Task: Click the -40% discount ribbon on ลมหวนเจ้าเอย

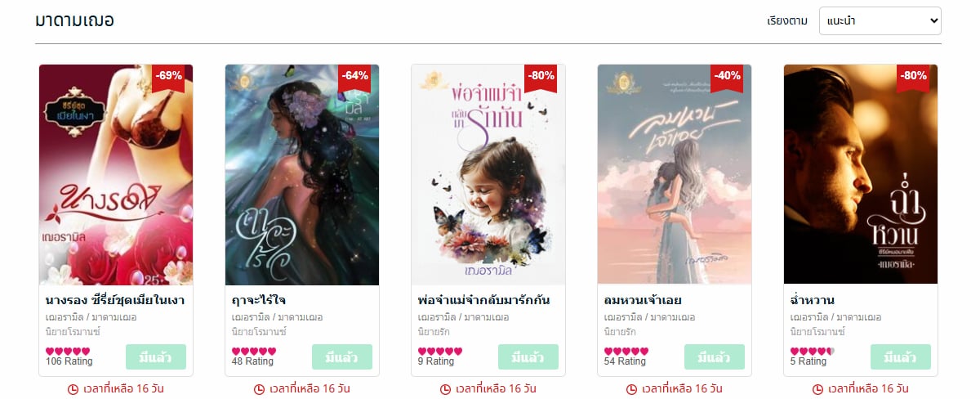Action: [x=727, y=77]
